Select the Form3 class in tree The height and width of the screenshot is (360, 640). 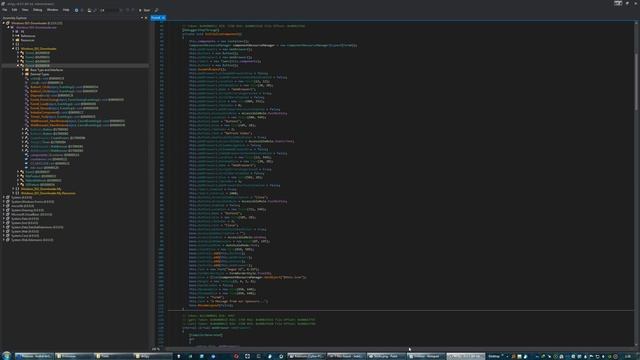(x=37, y=62)
